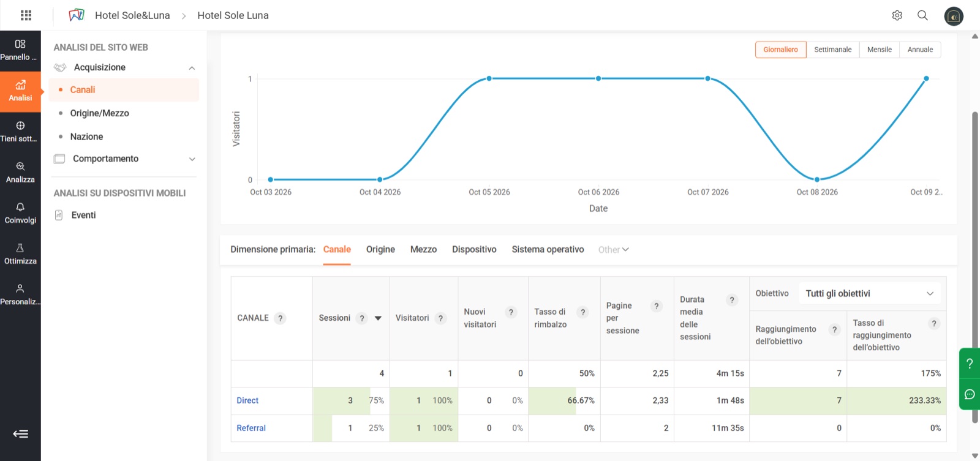Open the green help question button
Screen dimensions: 980x461
pos(970,364)
